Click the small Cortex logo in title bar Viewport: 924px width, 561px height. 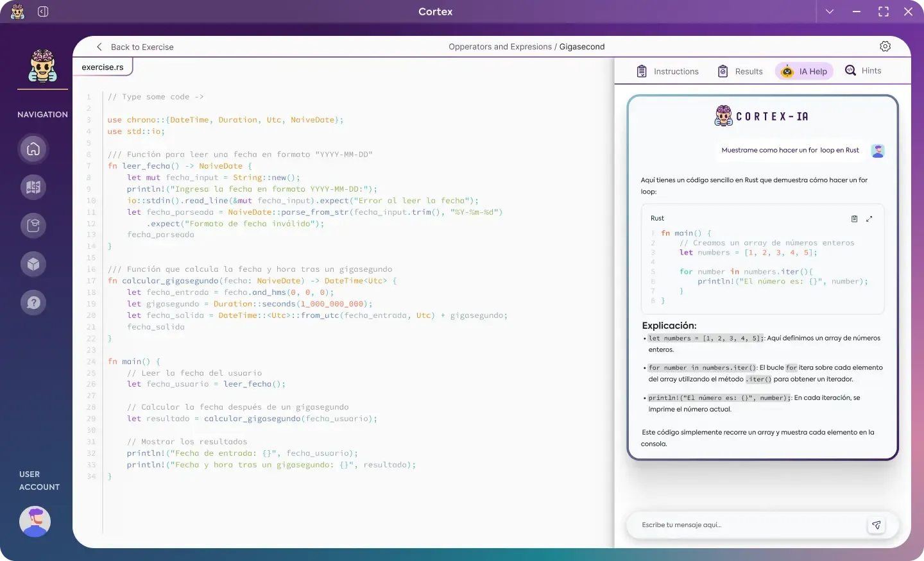(x=17, y=12)
